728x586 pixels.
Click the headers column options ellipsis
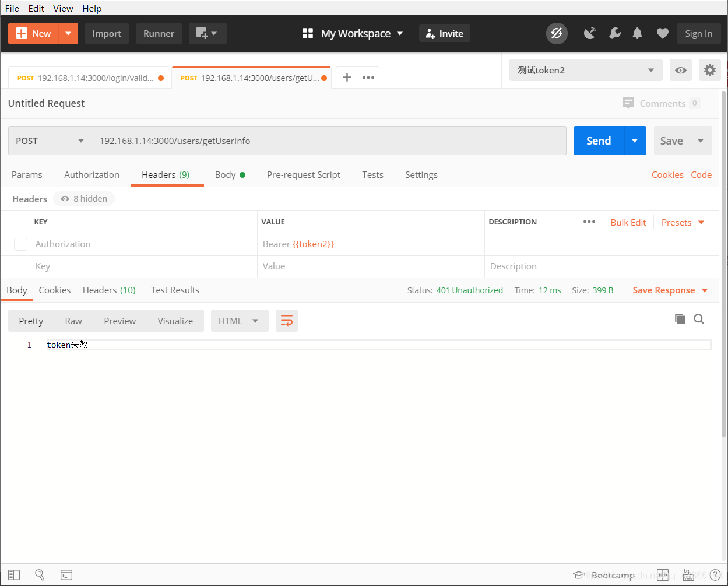pos(589,222)
